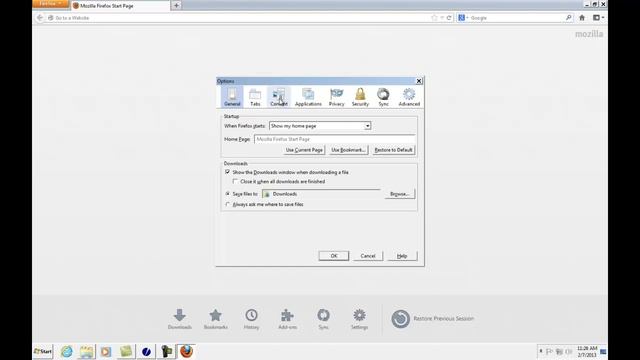Screen dimensions: 640x360
Task: Click the back navigation arrow
Action: 40,18
